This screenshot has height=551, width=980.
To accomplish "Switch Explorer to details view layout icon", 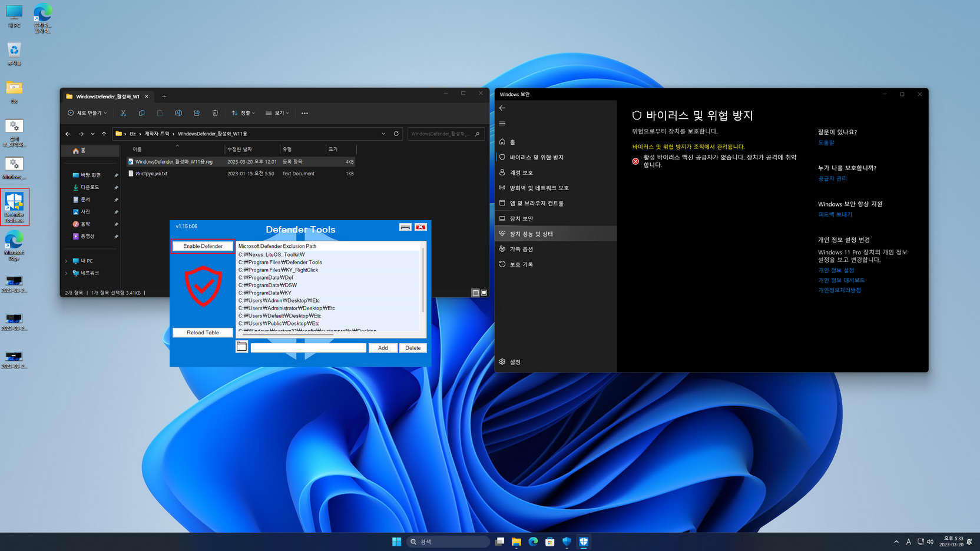I will [x=475, y=293].
